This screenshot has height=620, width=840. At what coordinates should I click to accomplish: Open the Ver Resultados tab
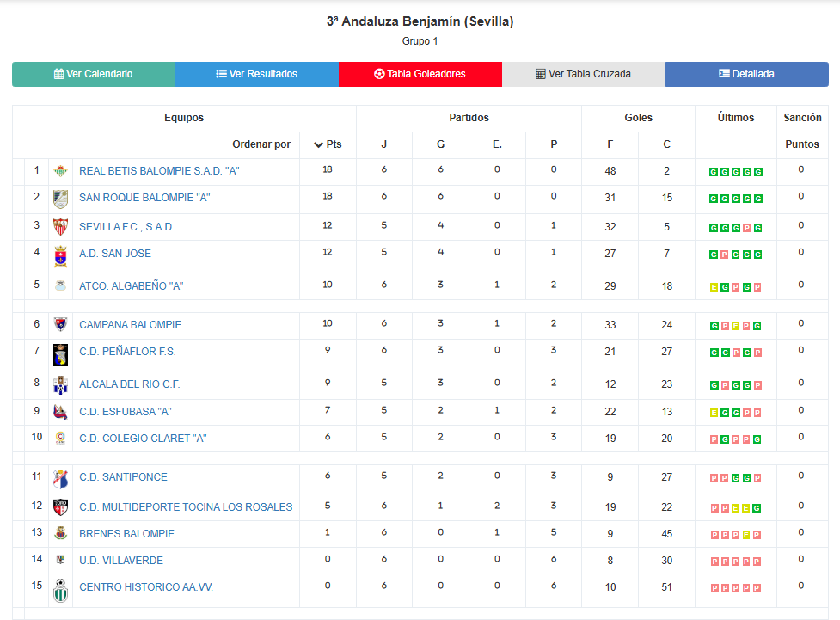point(256,74)
